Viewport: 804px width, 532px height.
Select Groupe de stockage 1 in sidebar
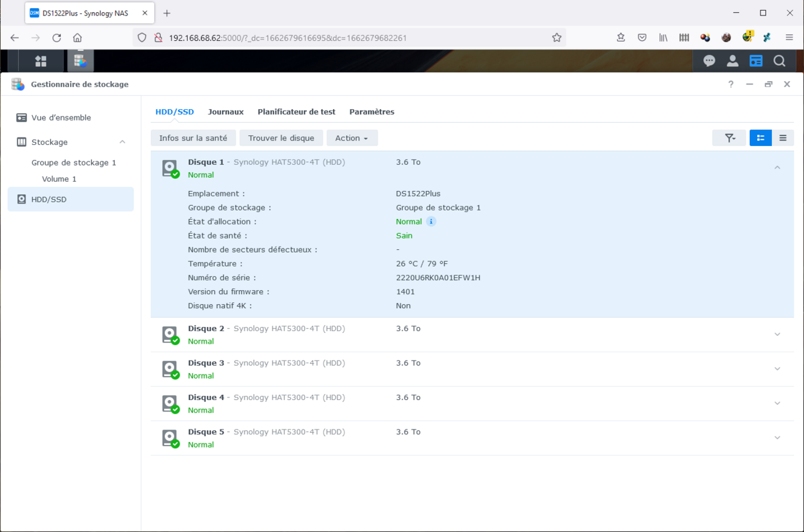[74, 163]
